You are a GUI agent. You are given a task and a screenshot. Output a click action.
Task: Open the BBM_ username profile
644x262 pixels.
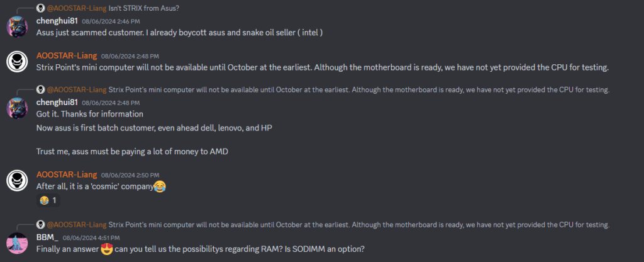(47, 237)
